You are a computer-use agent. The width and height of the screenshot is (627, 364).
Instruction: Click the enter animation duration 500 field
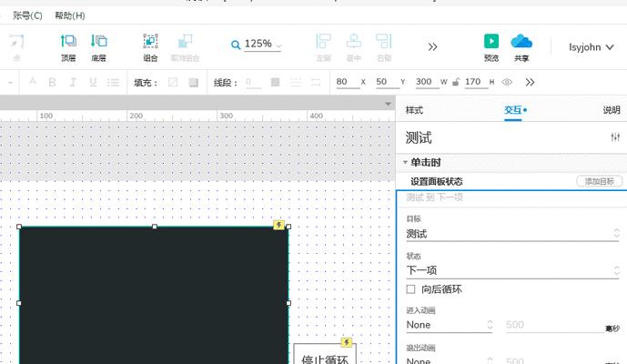point(554,325)
